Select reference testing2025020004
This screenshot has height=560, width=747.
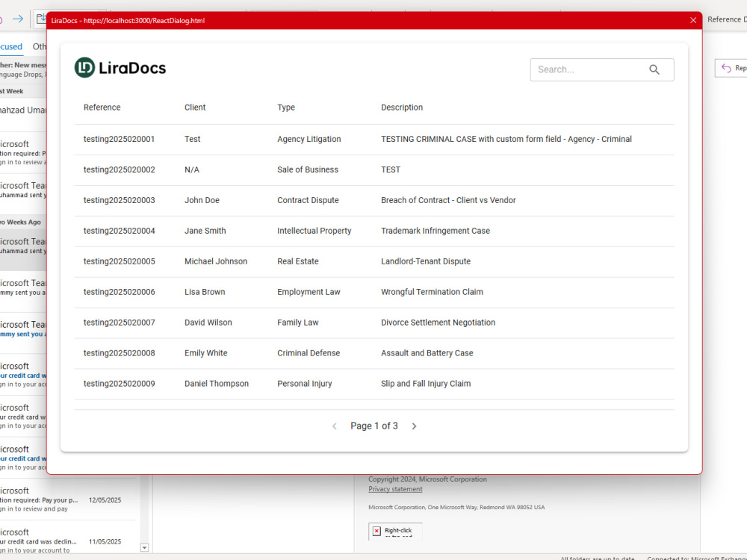click(119, 231)
